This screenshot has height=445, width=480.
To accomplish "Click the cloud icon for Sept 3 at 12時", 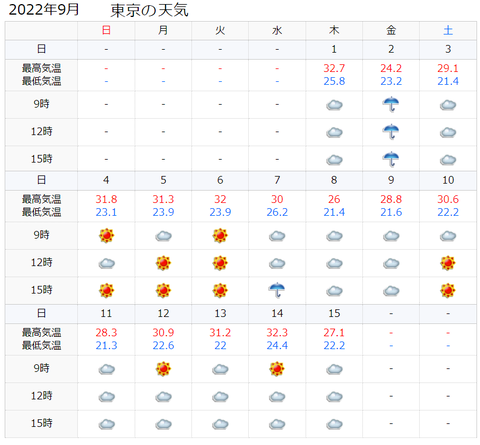I will click(448, 132).
